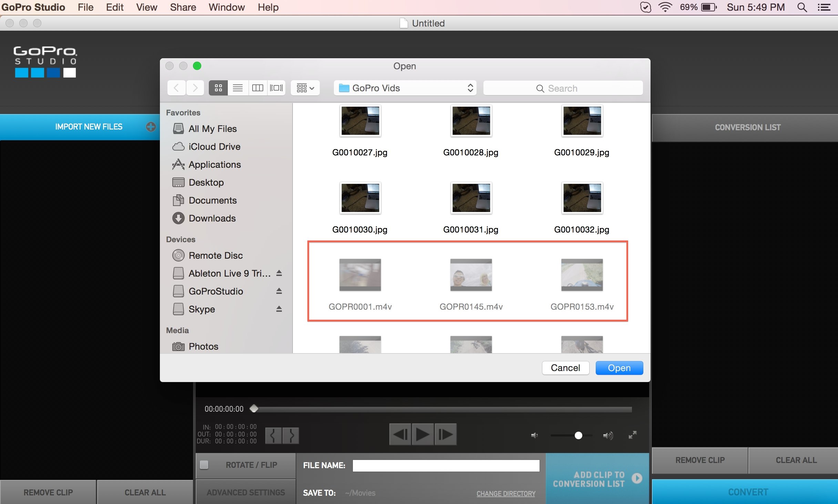Click the grid view icon in toolbar
The height and width of the screenshot is (504, 838).
point(218,88)
